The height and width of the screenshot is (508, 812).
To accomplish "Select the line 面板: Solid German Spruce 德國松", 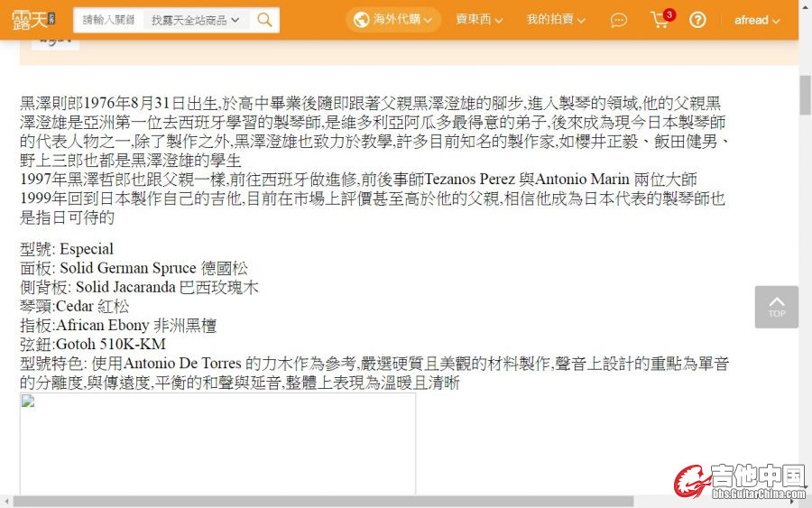I will [x=134, y=268].
